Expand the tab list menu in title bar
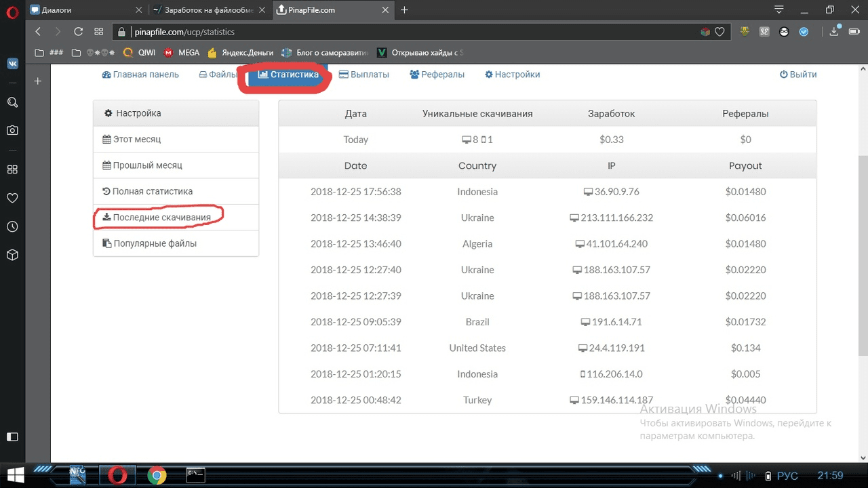This screenshot has height=488, width=868. [x=779, y=10]
